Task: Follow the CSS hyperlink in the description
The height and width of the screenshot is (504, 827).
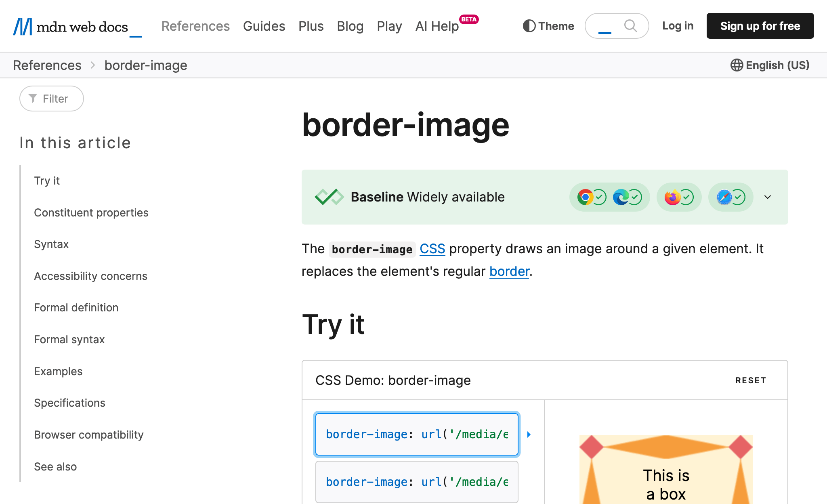Action: pos(432,249)
